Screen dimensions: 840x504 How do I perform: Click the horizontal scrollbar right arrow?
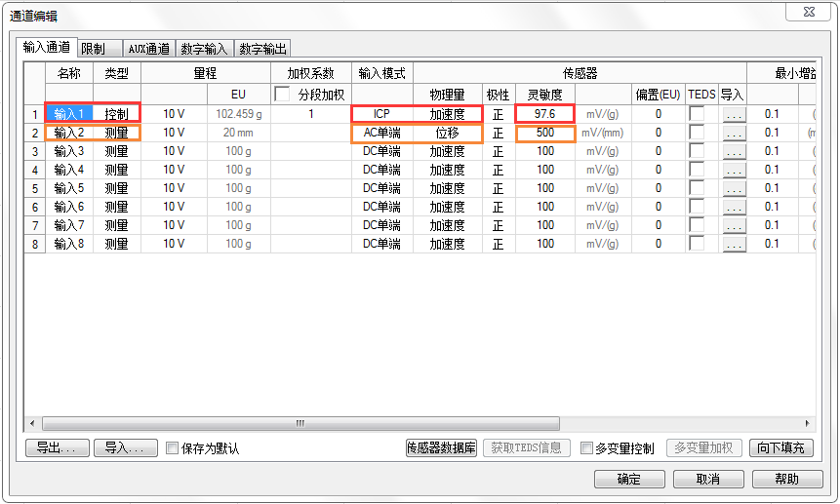click(x=808, y=424)
